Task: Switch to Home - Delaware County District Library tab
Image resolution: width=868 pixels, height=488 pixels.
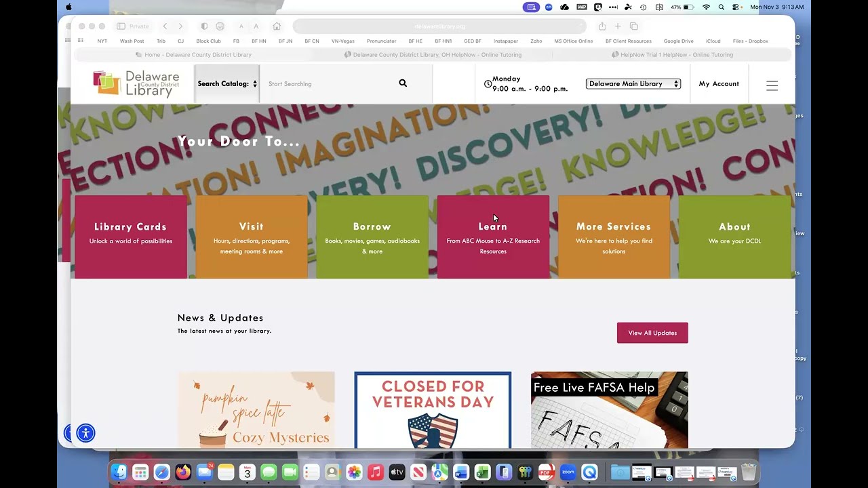Action: pos(193,54)
